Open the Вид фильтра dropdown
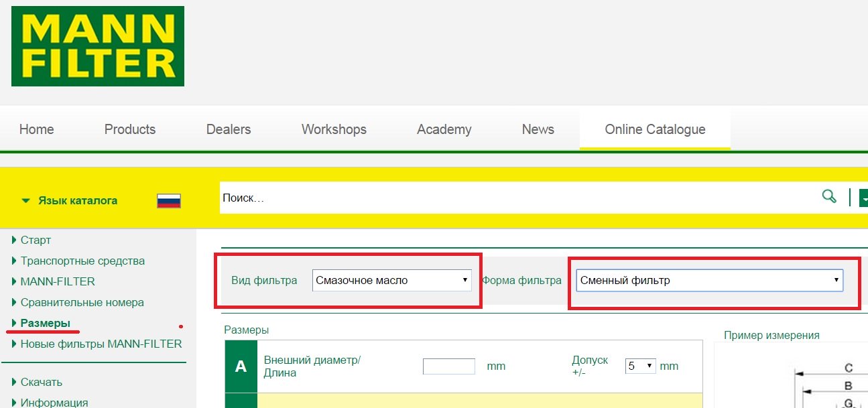 (392, 281)
